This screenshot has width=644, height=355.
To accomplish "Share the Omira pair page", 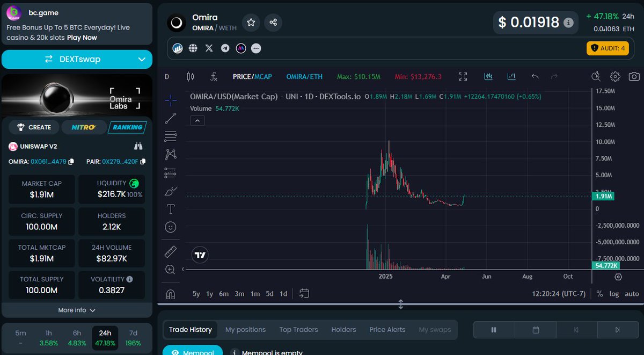I will pyautogui.click(x=273, y=22).
